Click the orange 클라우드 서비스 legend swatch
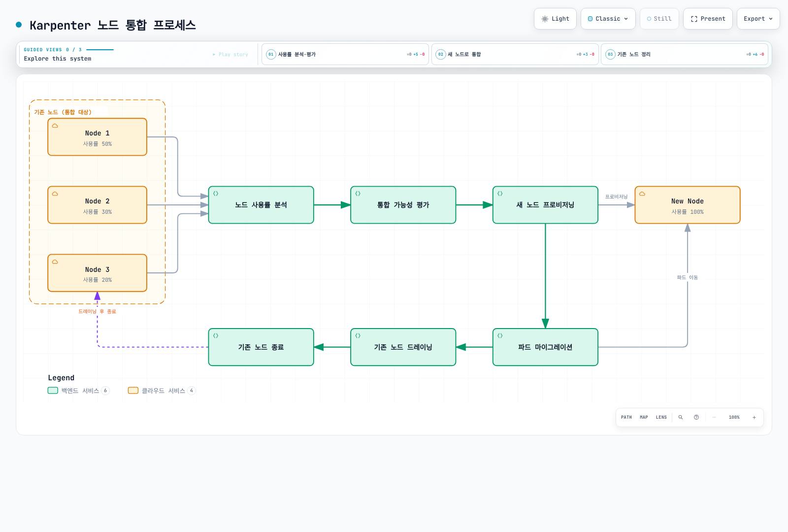Image resolution: width=788 pixels, height=532 pixels. coord(133,391)
